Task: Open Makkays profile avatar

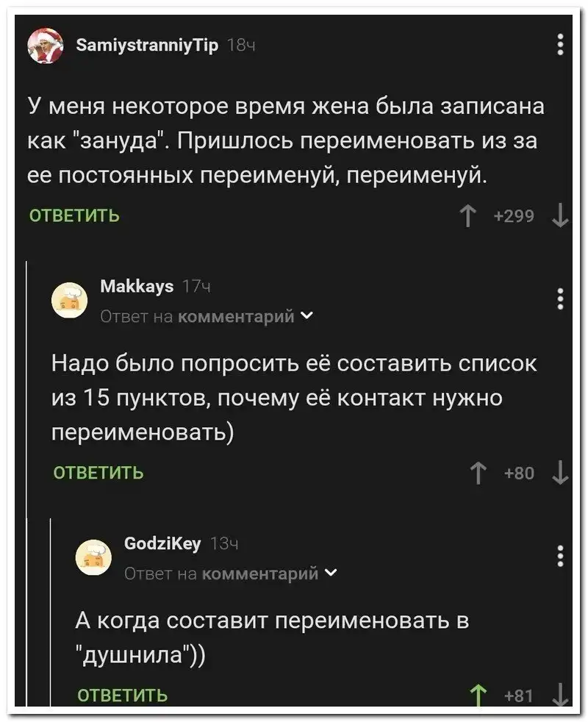Action: pos(71,299)
